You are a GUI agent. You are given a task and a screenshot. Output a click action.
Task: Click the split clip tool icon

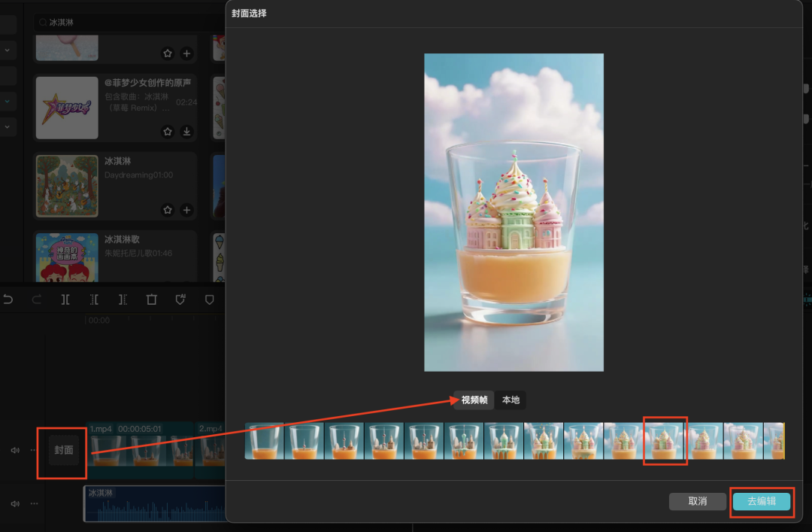tap(65, 299)
